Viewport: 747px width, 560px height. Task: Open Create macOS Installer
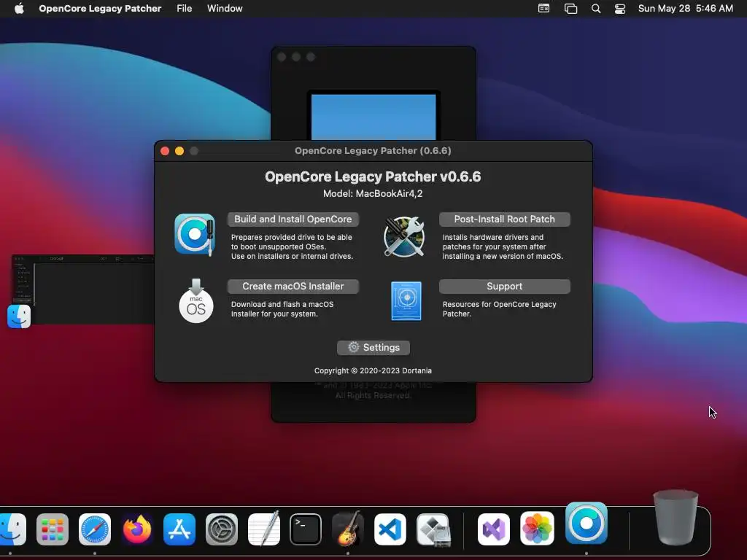[x=293, y=286]
